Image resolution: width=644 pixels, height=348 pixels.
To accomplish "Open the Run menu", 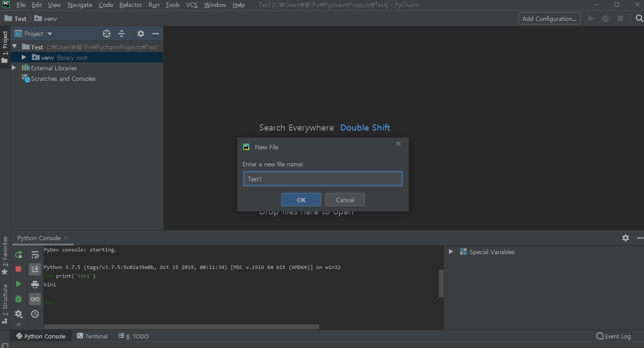I will pos(154,5).
